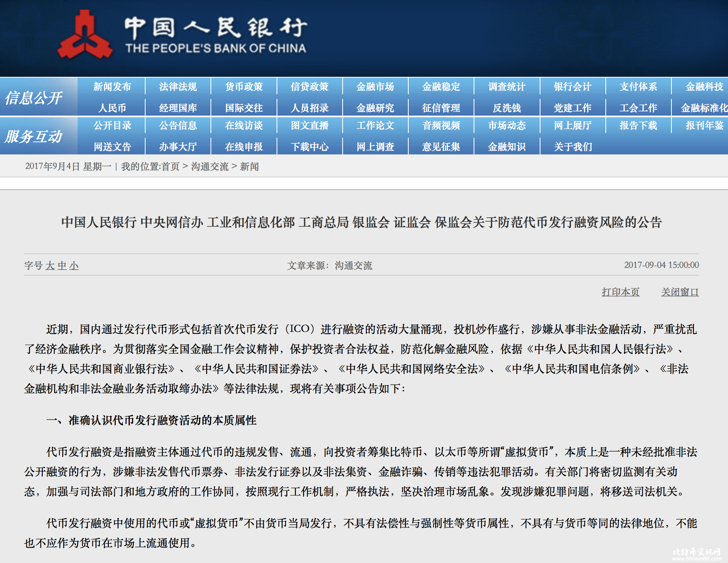Click 信息公开 section header
Screen dimensions: 728x563
(34, 97)
